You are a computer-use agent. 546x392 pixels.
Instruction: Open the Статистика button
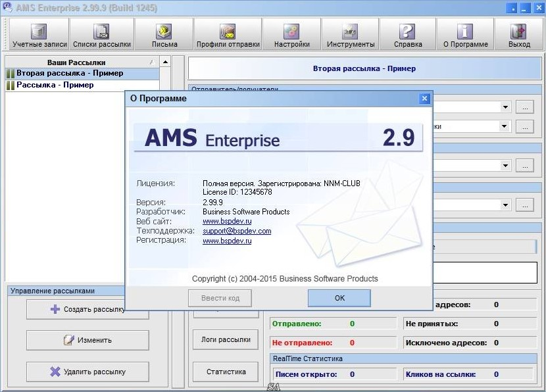[x=226, y=372]
